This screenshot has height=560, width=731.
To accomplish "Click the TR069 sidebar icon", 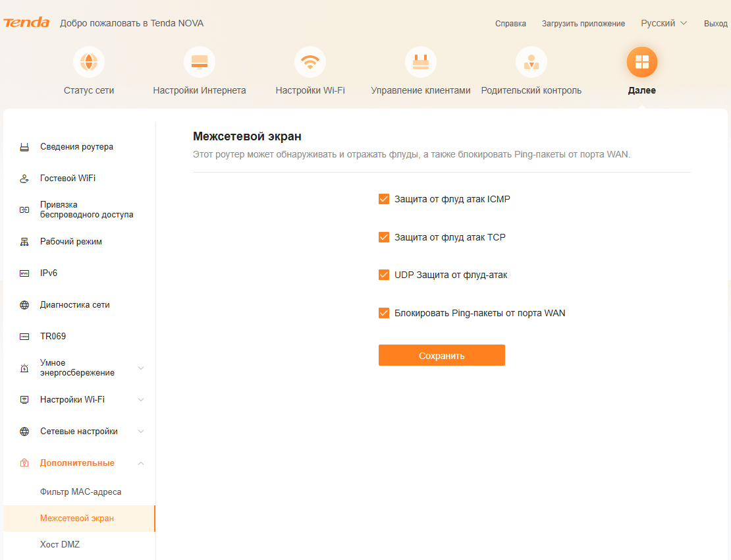I will pos(24,337).
